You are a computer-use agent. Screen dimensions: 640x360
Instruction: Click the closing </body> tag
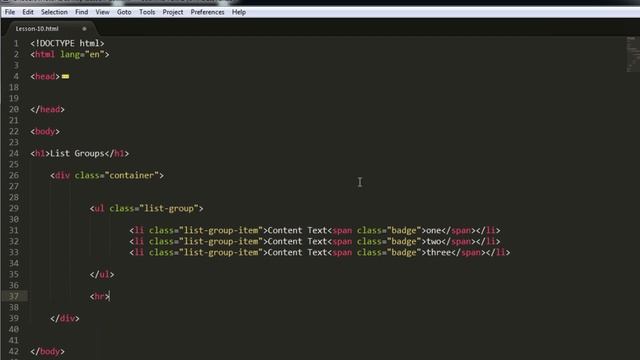(47, 351)
